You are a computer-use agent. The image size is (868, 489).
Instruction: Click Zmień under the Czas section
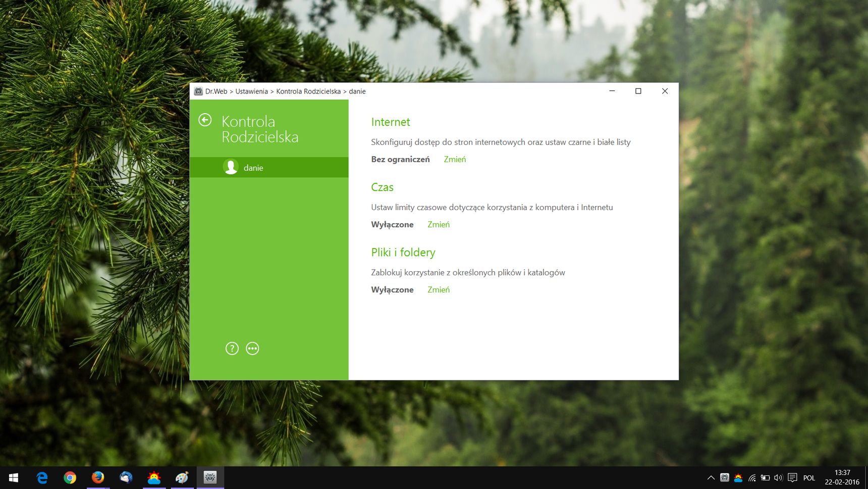(439, 224)
